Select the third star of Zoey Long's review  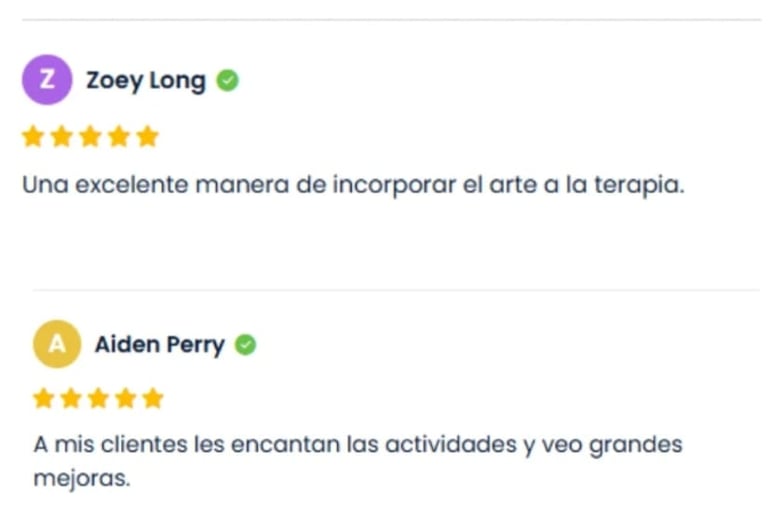(x=90, y=136)
